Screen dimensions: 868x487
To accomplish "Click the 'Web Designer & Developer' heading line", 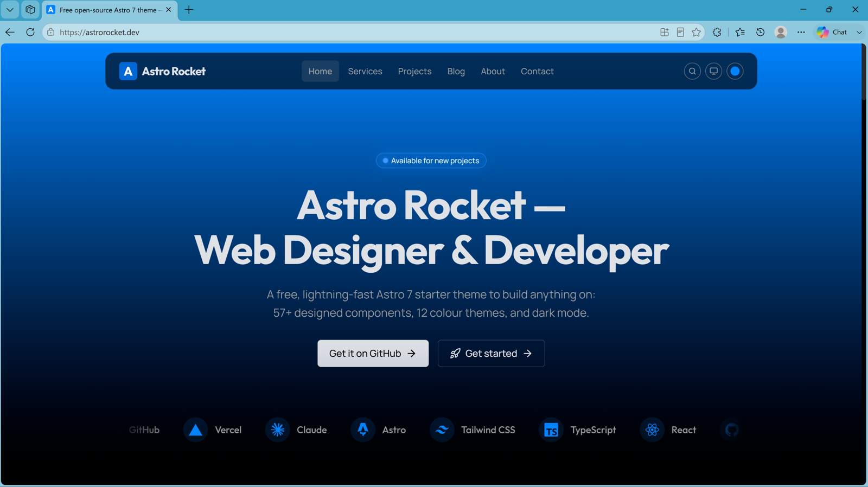I will tap(431, 251).
